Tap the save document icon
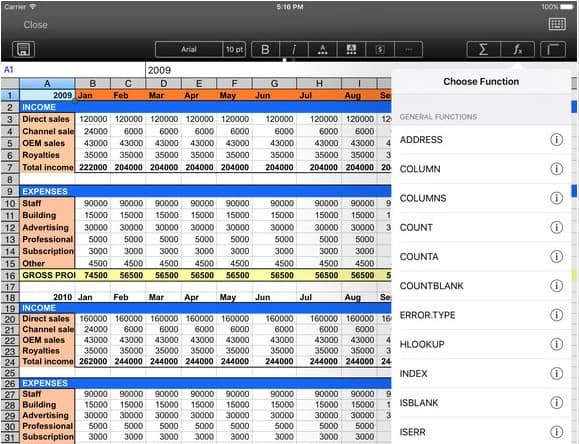Viewport: 579px width, 444px height. pyautogui.click(x=24, y=49)
